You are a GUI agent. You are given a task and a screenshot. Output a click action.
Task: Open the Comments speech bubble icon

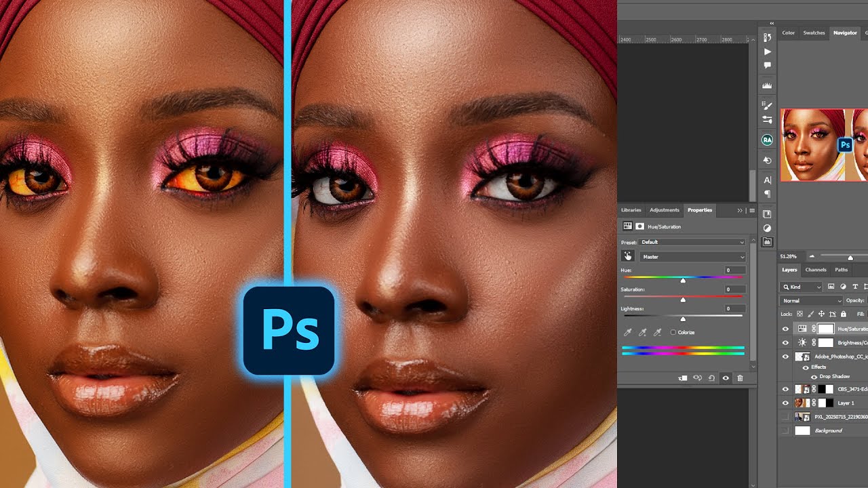767,65
